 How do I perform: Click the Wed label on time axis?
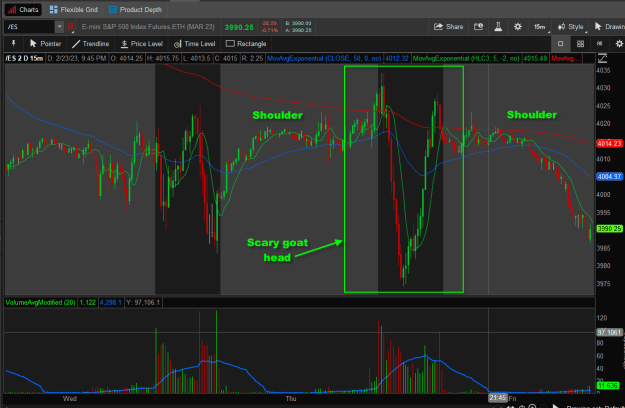69,398
